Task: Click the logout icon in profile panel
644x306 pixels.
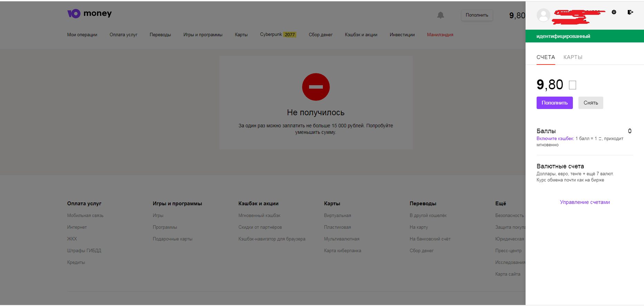Action: [x=630, y=12]
